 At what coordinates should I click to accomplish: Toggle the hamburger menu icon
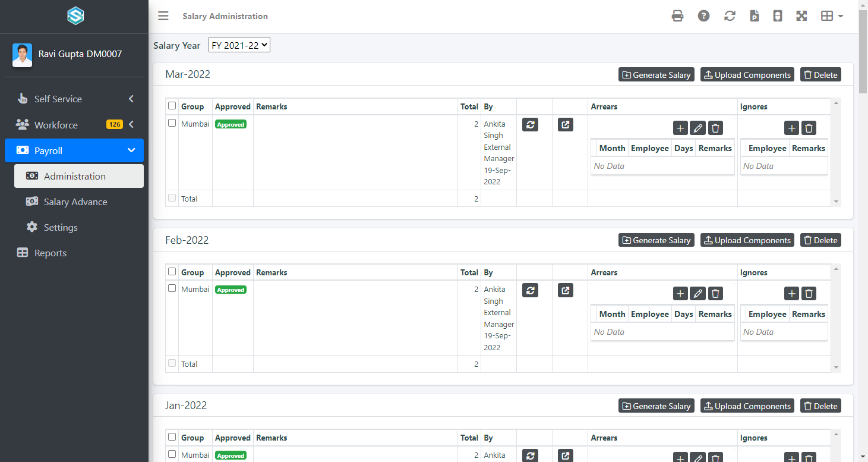point(163,16)
